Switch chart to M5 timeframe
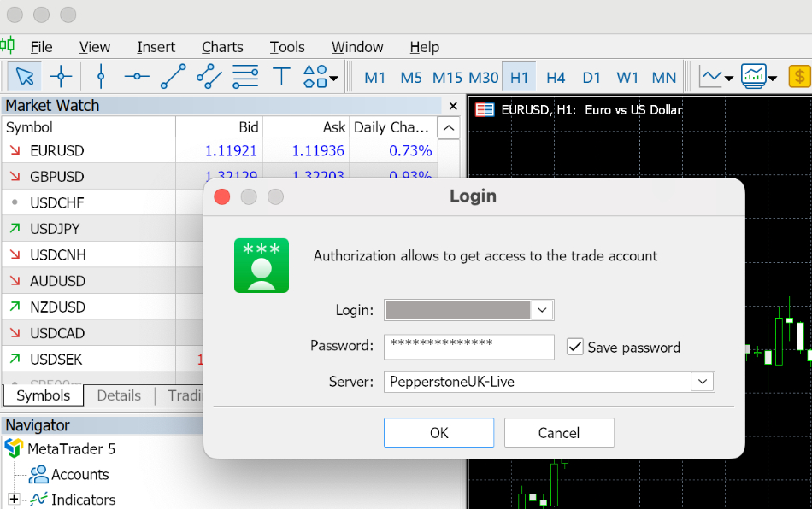Screen dimensions: 812x509 click(x=411, y=78)
